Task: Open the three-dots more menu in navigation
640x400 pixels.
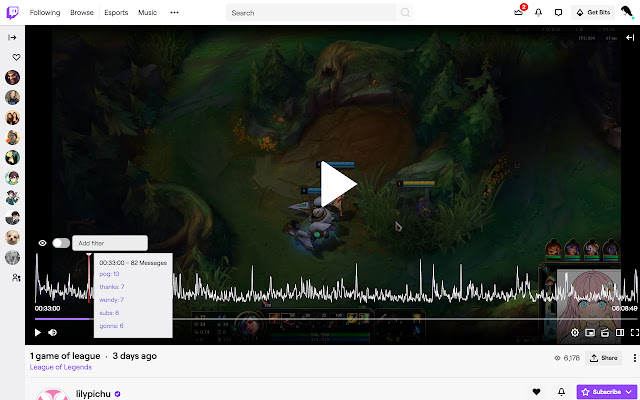Action: (174, 13)
